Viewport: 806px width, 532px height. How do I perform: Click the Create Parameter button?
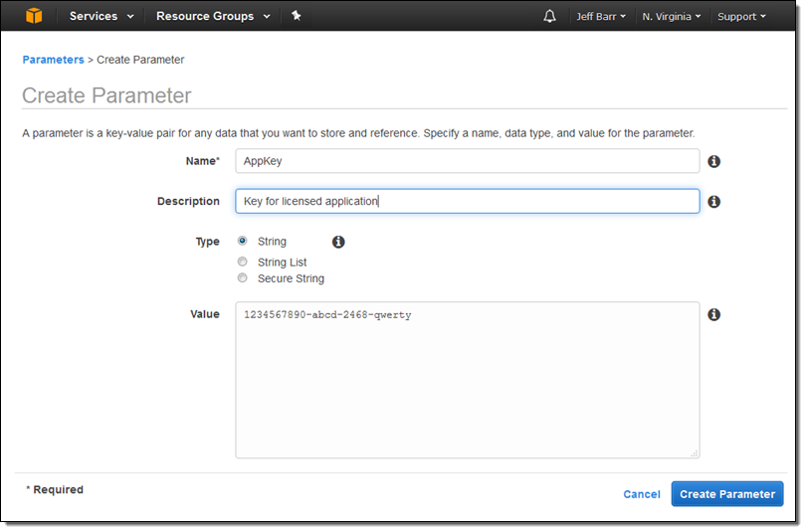pos(726,494)
